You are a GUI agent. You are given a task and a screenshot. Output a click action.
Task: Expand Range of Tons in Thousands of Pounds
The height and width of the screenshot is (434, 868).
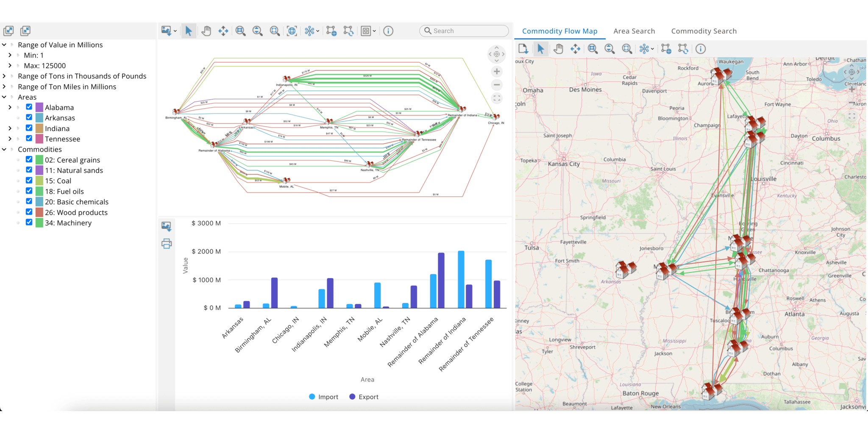click(x=4, y=76)
